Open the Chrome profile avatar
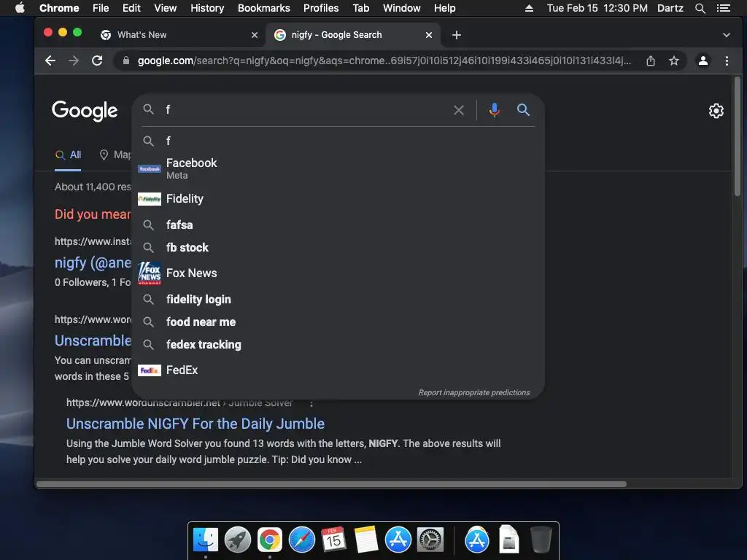The height and width of the screenshot is (560, 747). click(x=703, y=61)
